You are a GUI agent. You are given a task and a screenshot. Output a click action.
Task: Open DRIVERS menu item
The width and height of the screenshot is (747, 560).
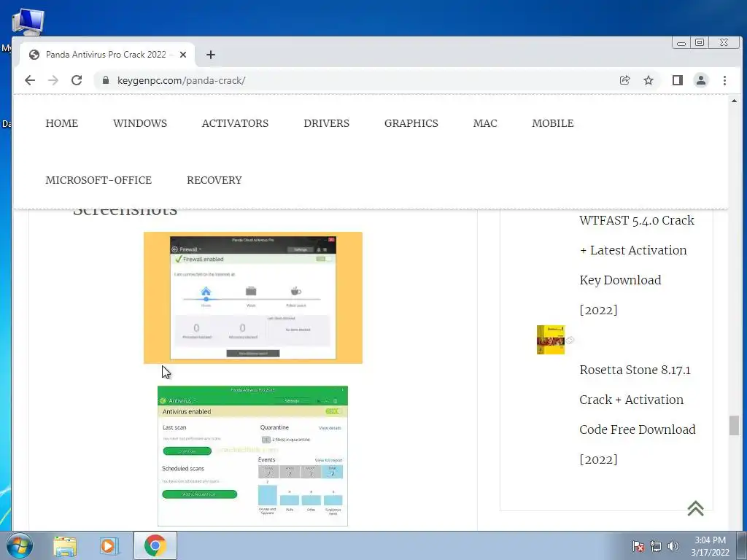click(x=327, y=123)
